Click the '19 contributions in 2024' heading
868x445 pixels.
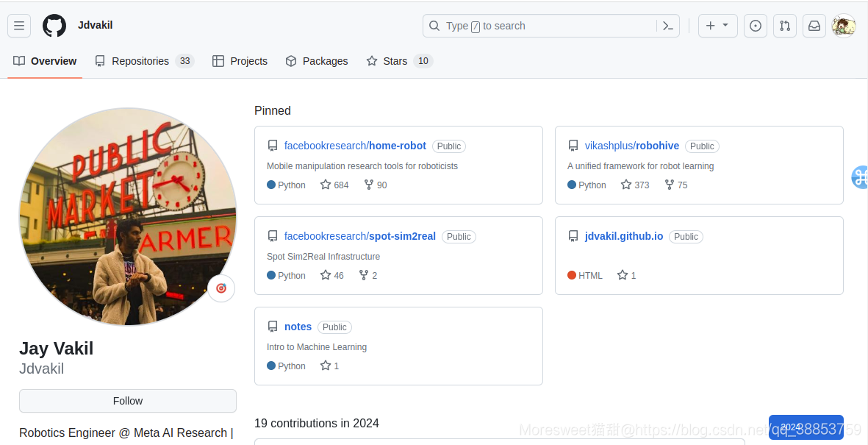pyautogui.click(x=317, y=424)
